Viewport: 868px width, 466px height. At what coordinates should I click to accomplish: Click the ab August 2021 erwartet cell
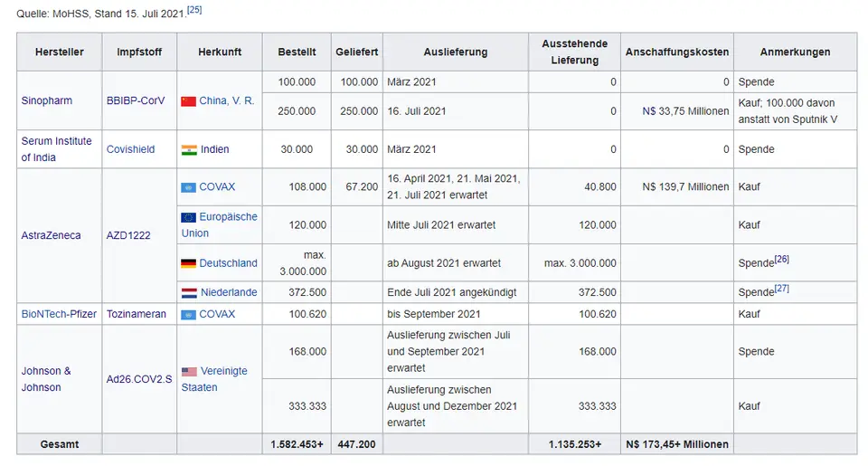pyautogui.click(x=456, y=262)
